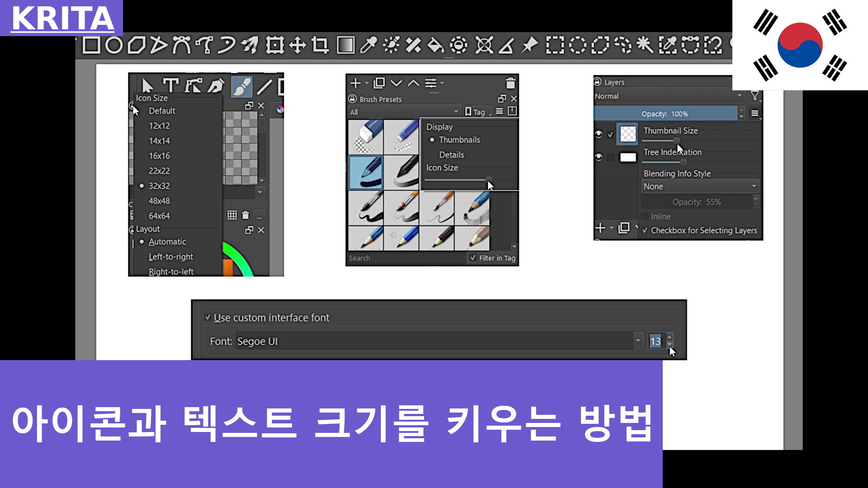
Task: Select the Fill bucket tool
Action: coord(435,45)
